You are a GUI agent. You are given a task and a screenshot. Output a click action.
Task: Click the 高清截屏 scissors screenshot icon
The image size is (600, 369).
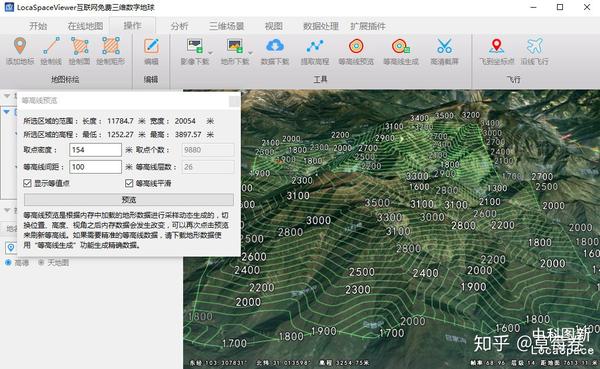click(444, 46)
